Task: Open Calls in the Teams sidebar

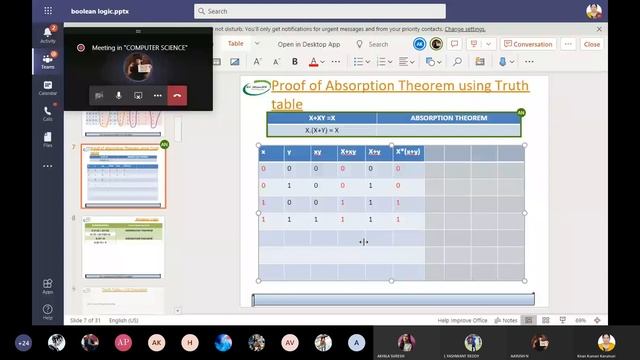Action: click(x=48, y=113)
